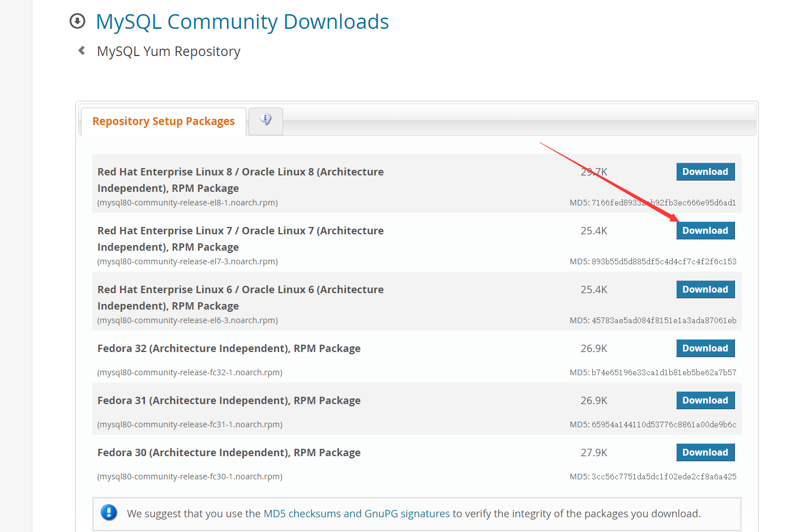Click the Fedora 31 package title

tap(229, 401)
